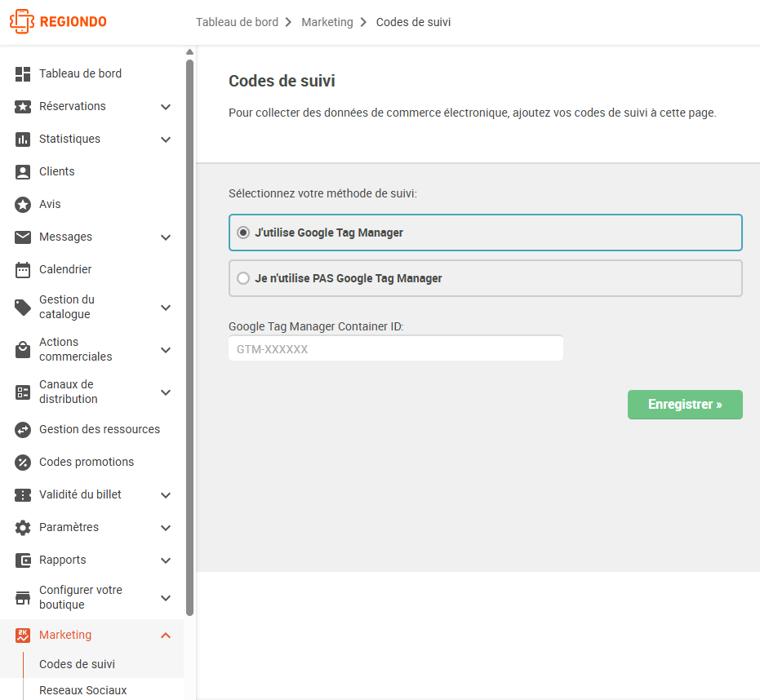Click the Gestion des ressources swap icon
Screen dimensions: 760x700
(23, 430)
